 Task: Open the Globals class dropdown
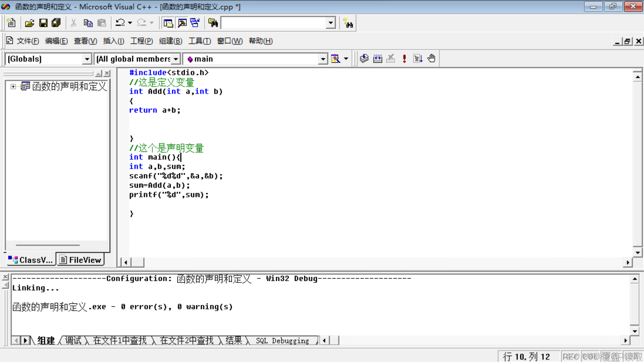pyautogui.click(x=87, y=59)
